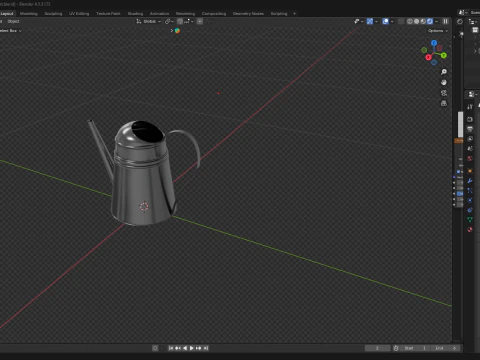Pause the viewport render preview
The height and width of the screenshot is (360, 480).
tap(445, 21)
